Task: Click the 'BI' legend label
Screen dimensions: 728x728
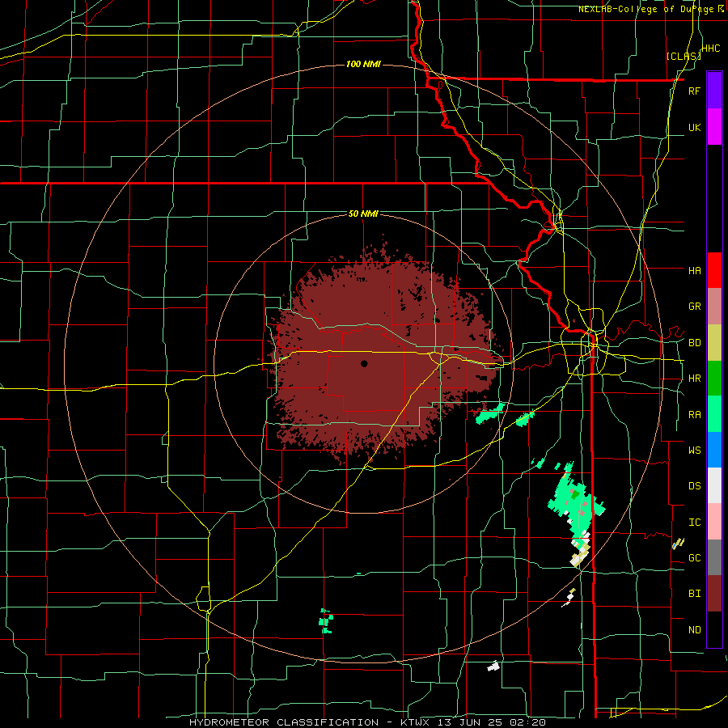Action: (694, 594)
